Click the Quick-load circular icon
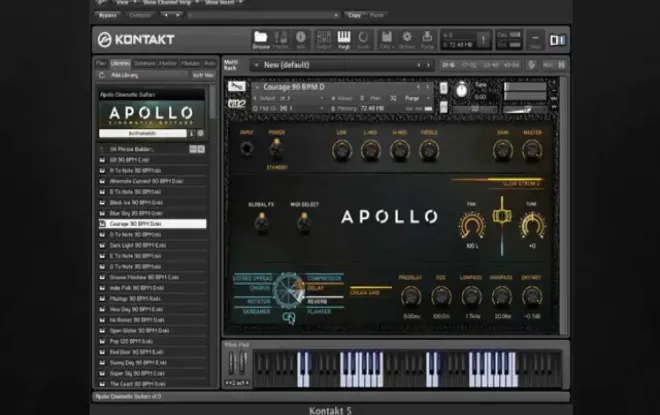The height and width of the screenshot is (415, 660). (x=363, y=40)
